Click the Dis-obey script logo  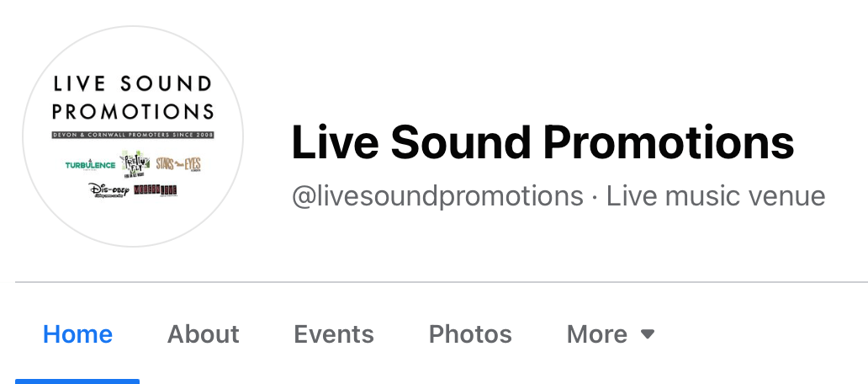(108, 190)
